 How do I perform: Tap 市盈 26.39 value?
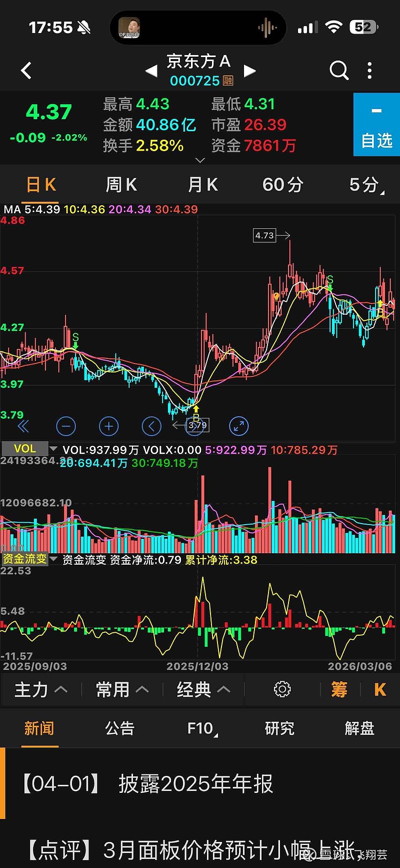[265, 125]
